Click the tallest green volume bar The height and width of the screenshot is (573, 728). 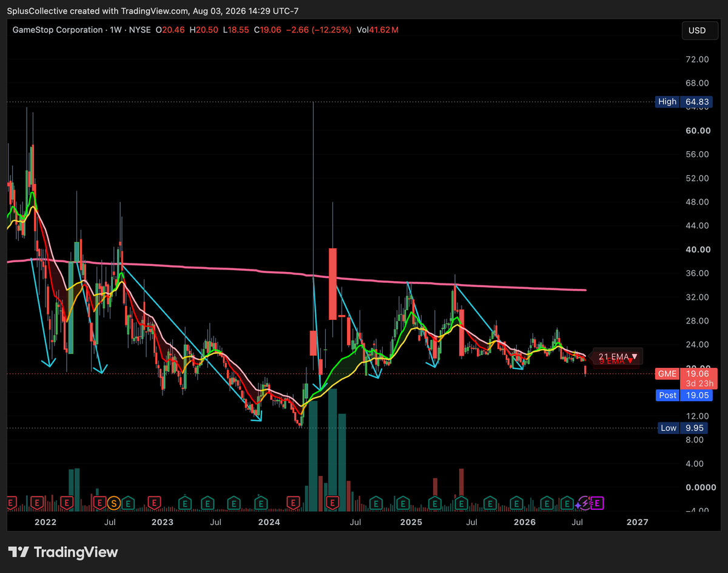point(332,450)
